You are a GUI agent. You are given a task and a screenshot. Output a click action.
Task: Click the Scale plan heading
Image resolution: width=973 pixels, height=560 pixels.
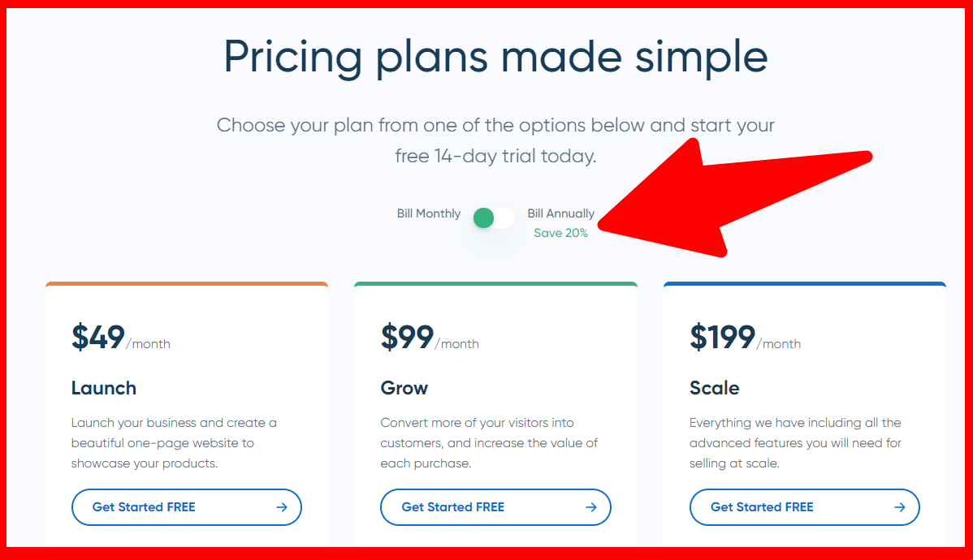pos(714,388)
